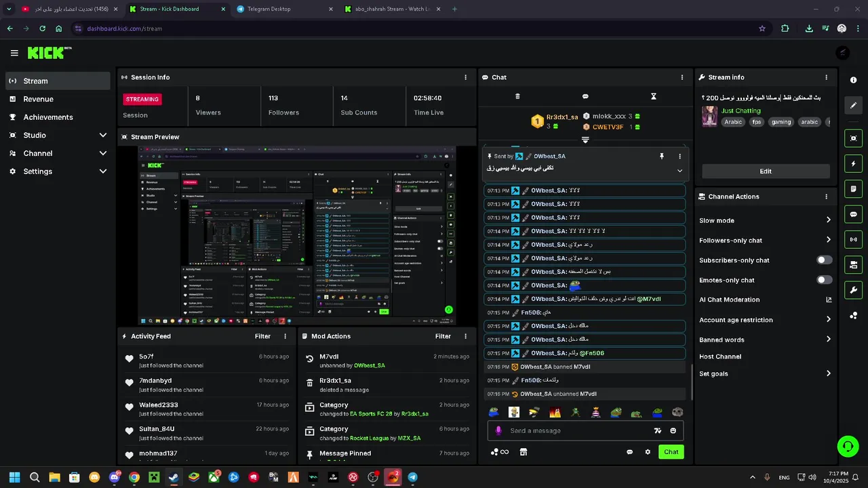Click the pencil edit icon in sidebar

pos(854,105)
